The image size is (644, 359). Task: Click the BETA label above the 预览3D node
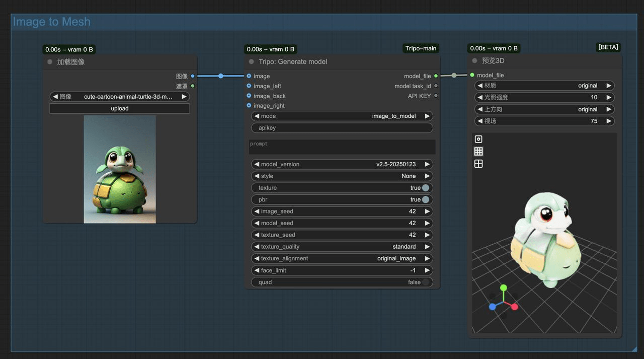coord(608,47)
